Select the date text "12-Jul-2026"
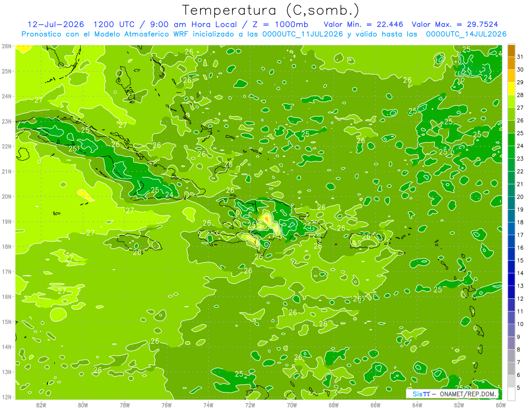 [x=56, y=24]
